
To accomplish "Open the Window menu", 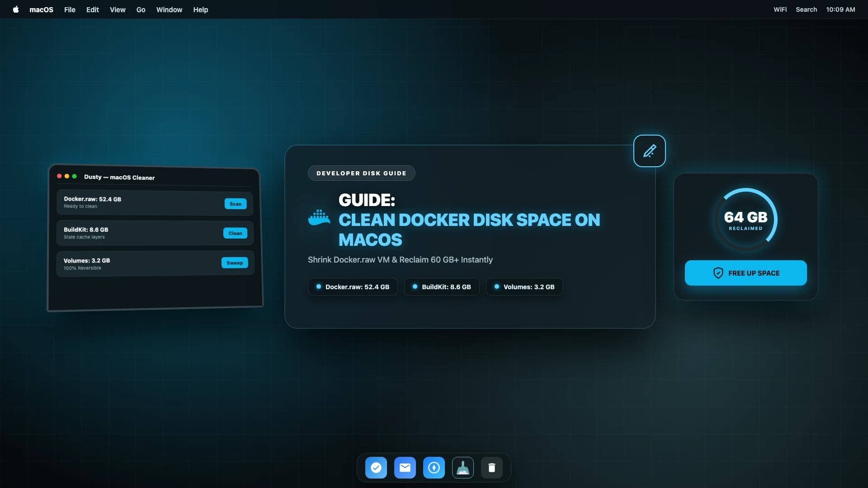I will (169, 9).
